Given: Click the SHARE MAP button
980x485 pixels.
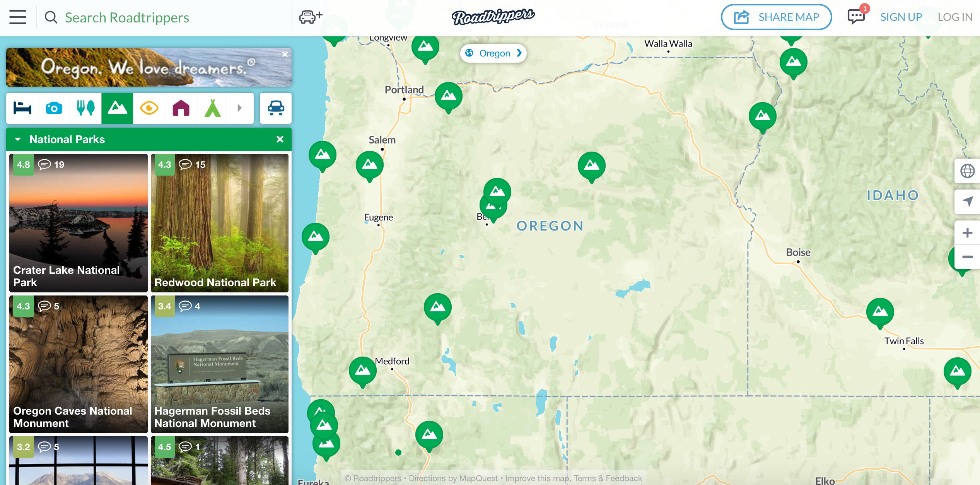Looking at the screenshot, I should point(776,17).
